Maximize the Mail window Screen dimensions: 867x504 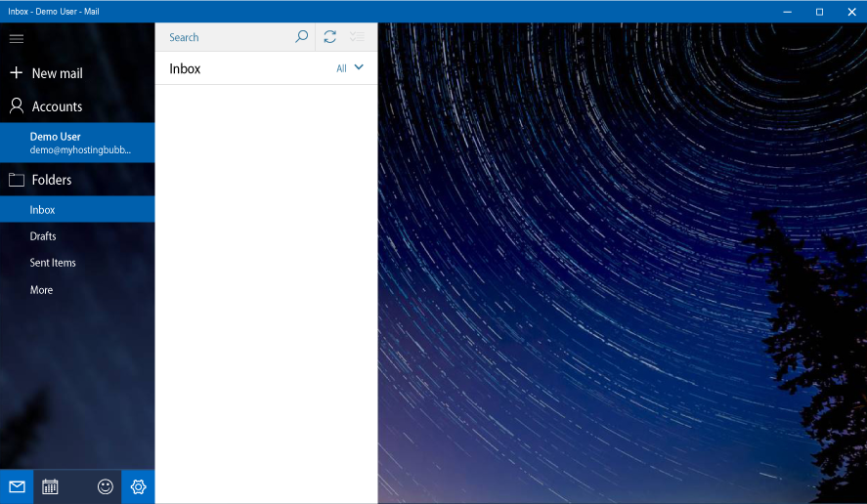(819, 12)
